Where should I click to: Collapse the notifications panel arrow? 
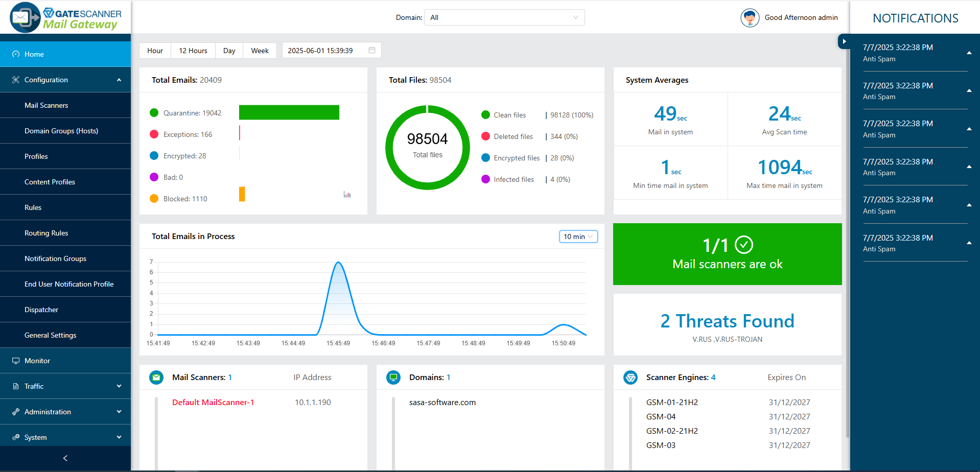[x=844, y=41]
